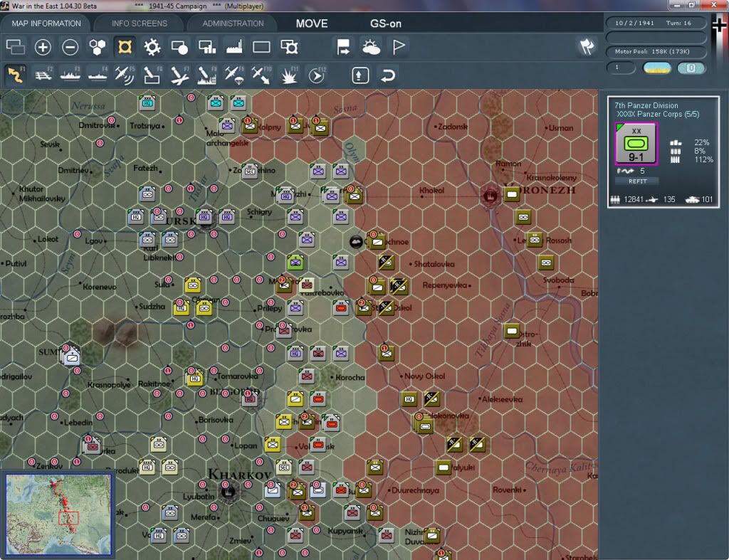Click the 112% unit statistic
The width and height of the screenshot is (729, 560).
[703, 160]
